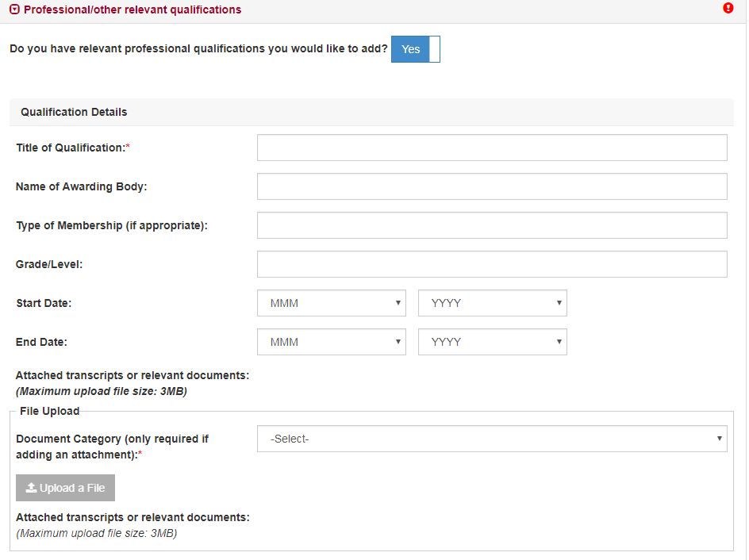Focus the Title of Qualification field

pos(492,148)
